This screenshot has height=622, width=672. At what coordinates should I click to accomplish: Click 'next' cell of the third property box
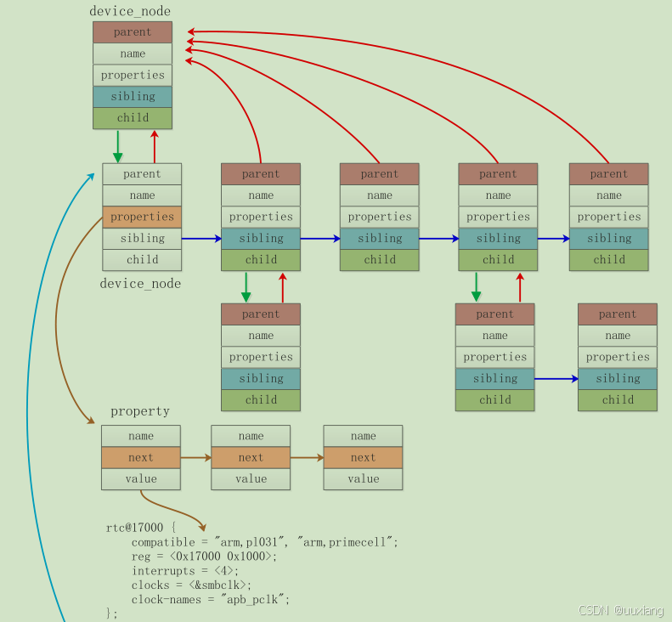(x=363, y=457)
